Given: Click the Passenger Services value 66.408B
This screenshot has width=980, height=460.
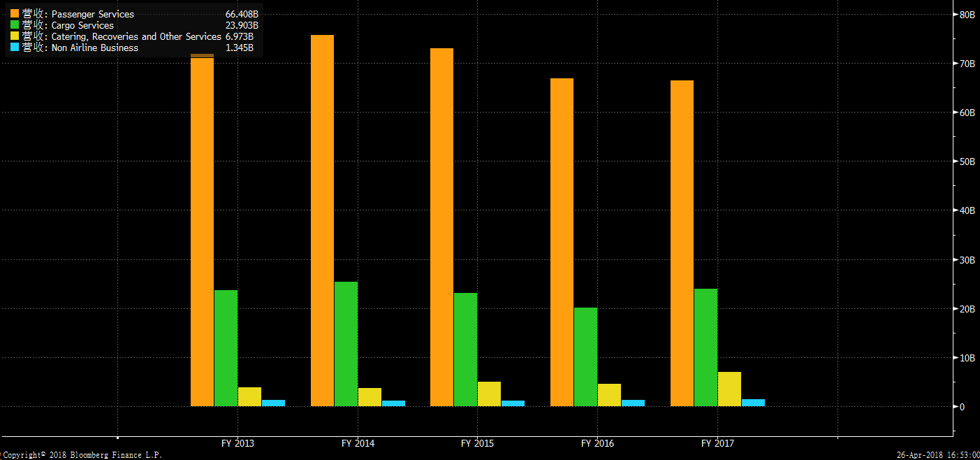Looking at the screenshot, I should [242, 14].
